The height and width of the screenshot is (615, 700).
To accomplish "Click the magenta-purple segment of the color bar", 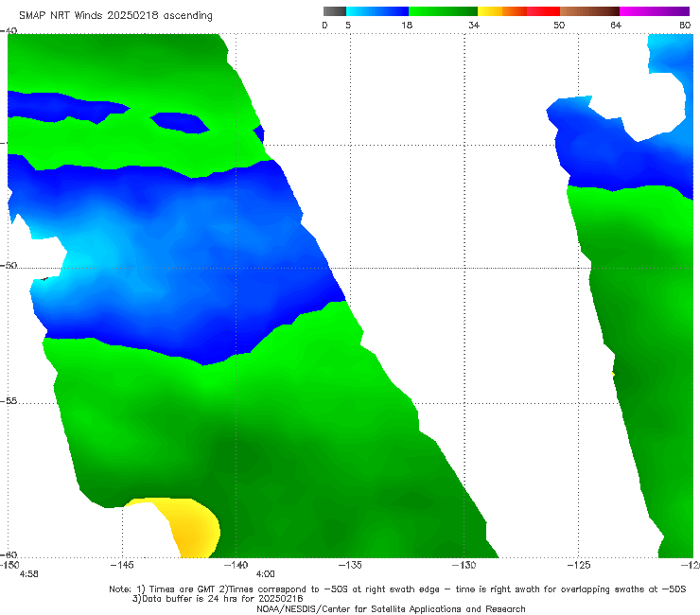I will (x=655, y=11).
